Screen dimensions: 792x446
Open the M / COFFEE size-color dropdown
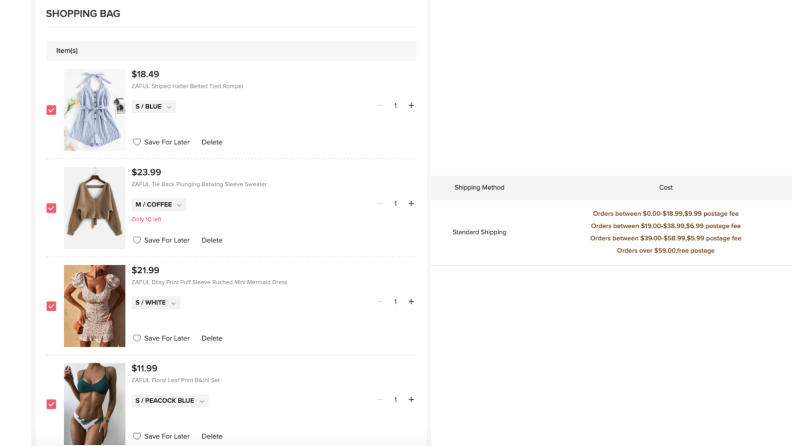[159, 205]
